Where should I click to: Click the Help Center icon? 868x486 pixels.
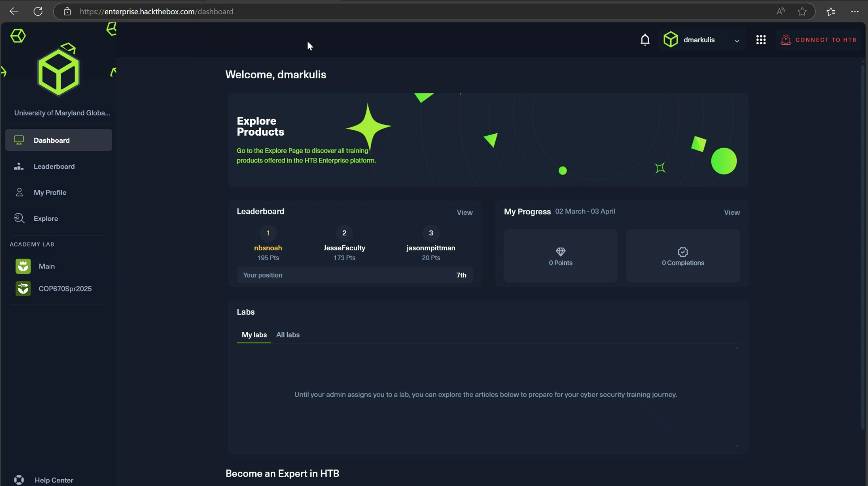18,479
